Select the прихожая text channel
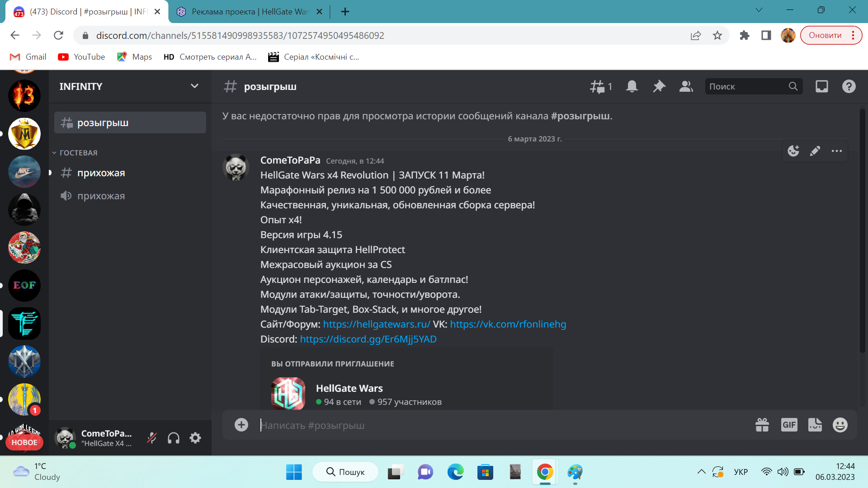This screenshot has height=488, width=868. (130, 173)
